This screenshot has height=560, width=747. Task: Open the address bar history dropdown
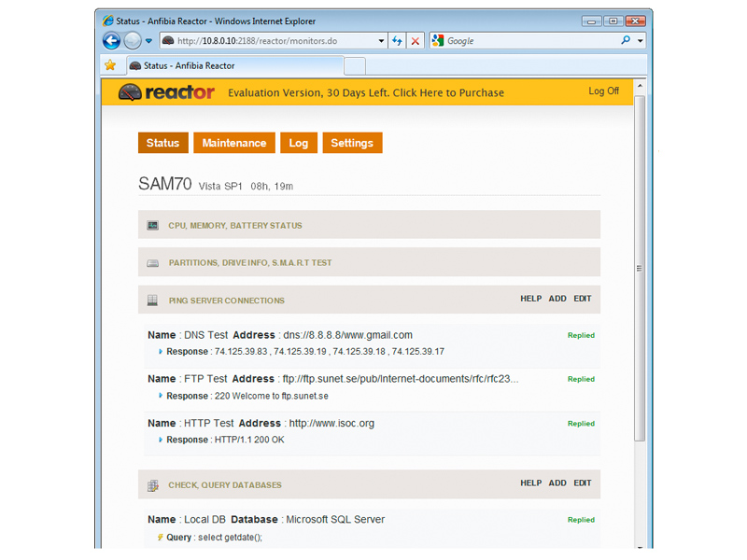pos(381,41)
